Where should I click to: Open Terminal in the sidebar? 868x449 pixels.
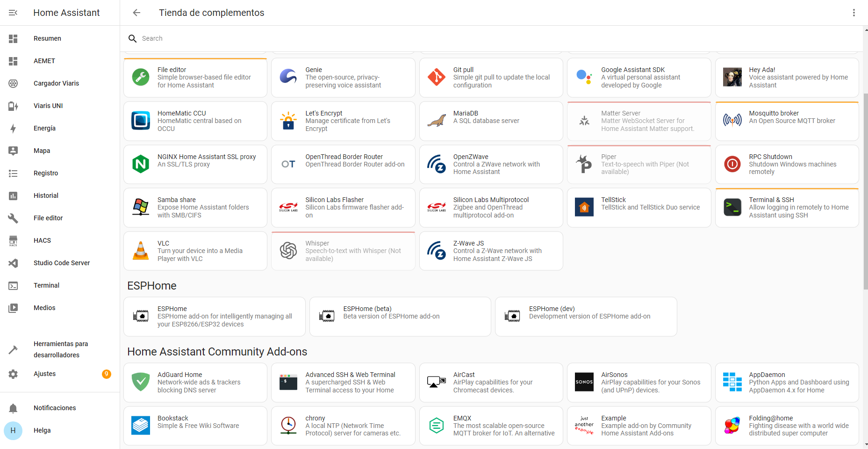(60, 285)
